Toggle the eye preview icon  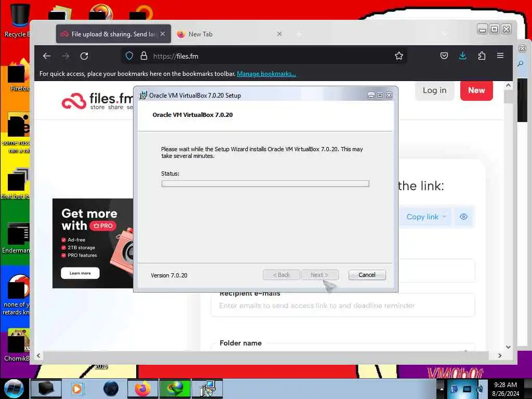pos(463,217)
